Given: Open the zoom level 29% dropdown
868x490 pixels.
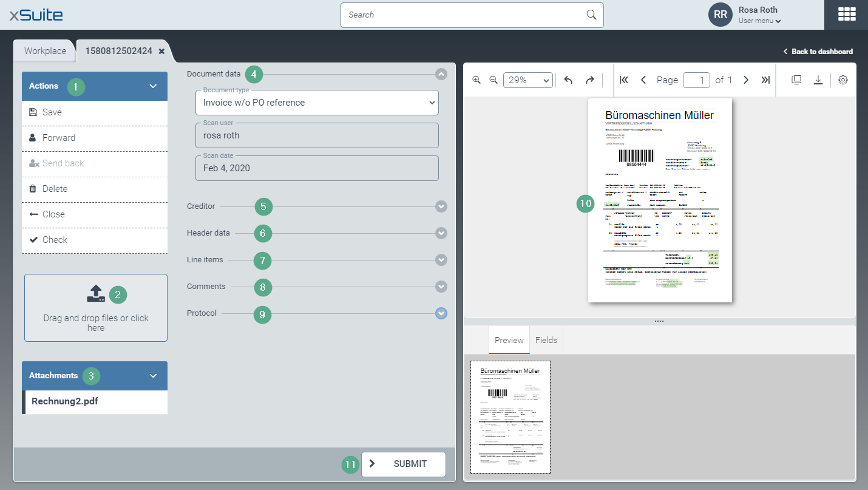Looking at the screenshot, I should tap(527, 80).
